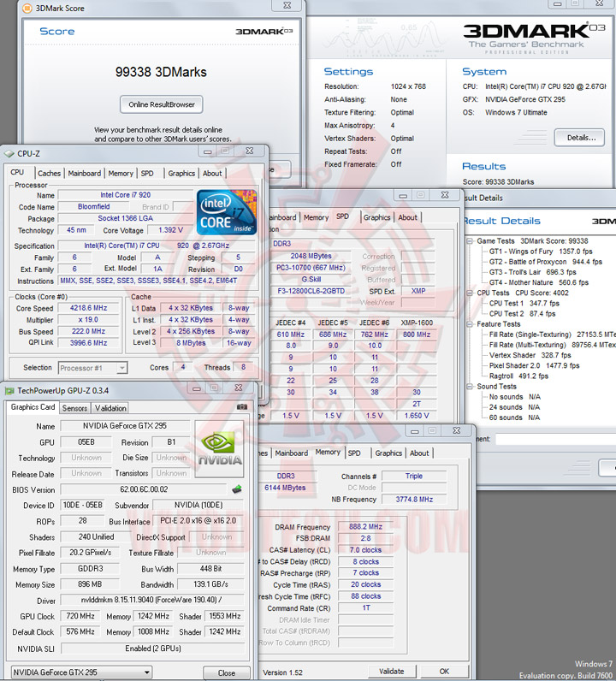The height and width of the screenshot is (681, 616).
Task: Open Memory tab in CPU-Z SPD window
Action: pyautogui.click(x=317, y=217)
